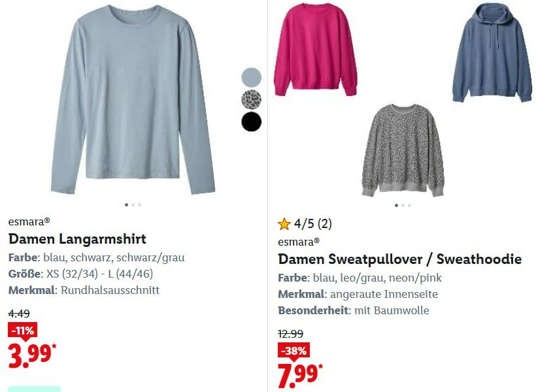Click the -38% discount badge

point(293,351)
